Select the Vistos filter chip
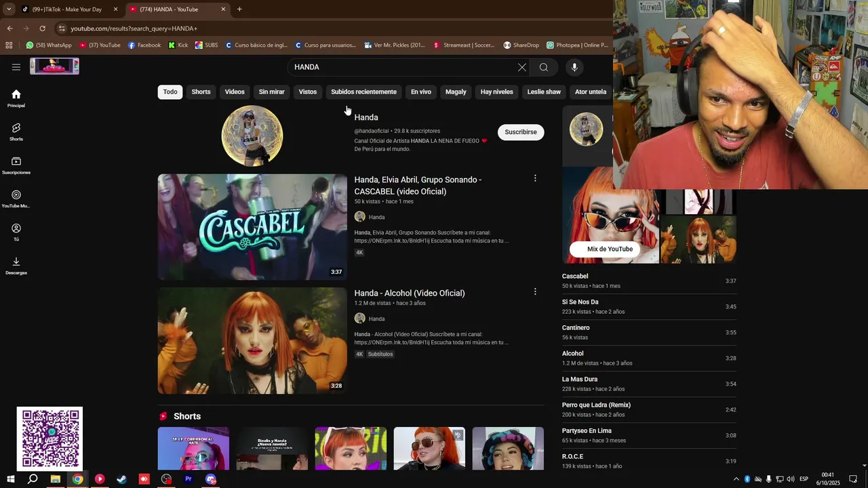The image size is (868, 488). point(308,91)
